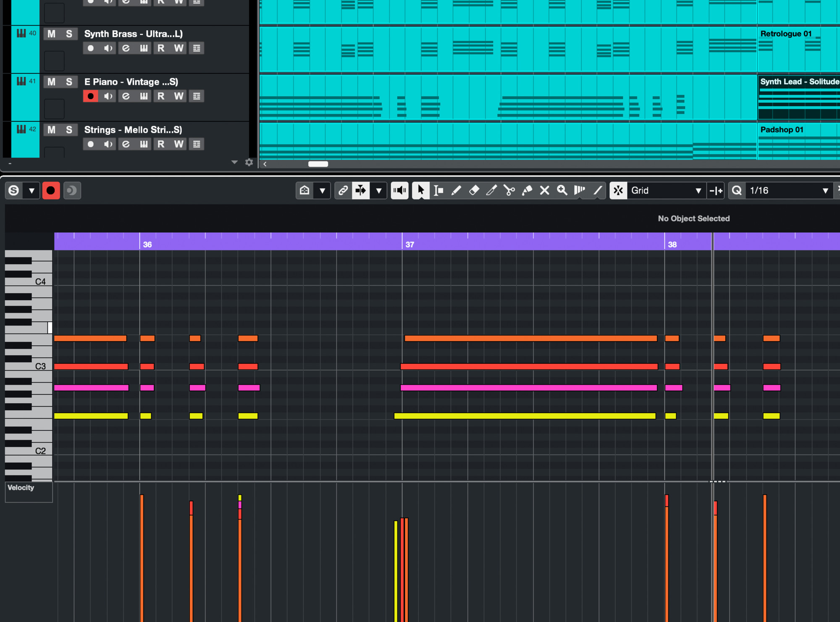Open track list settings gear

[249, 162]
